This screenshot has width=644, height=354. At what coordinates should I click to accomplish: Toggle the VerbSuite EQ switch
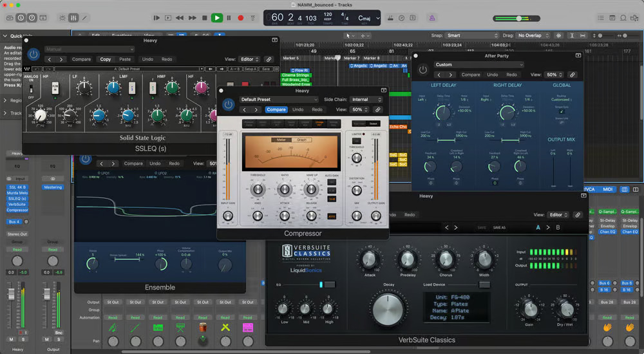tap(329, 284)
